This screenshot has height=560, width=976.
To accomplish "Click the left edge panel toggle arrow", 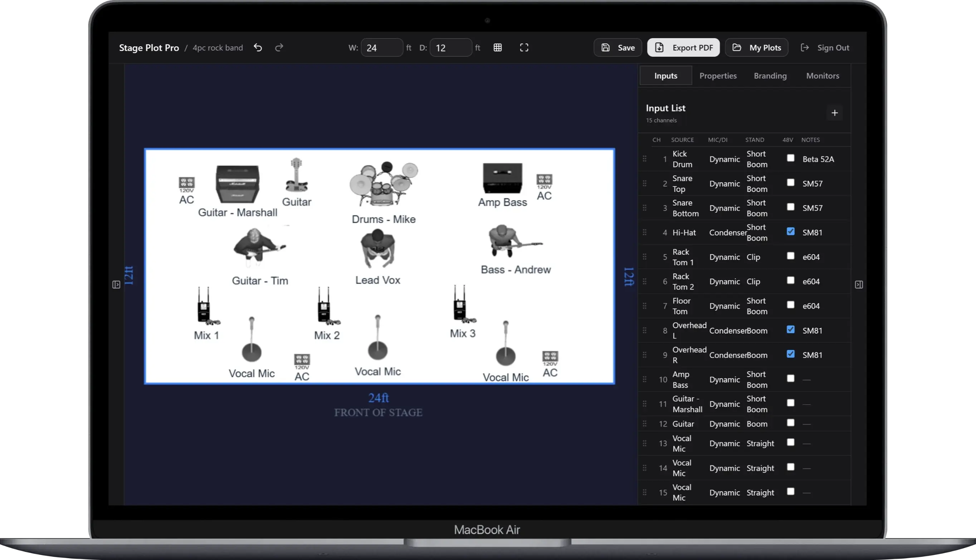I will pos(116,285).
